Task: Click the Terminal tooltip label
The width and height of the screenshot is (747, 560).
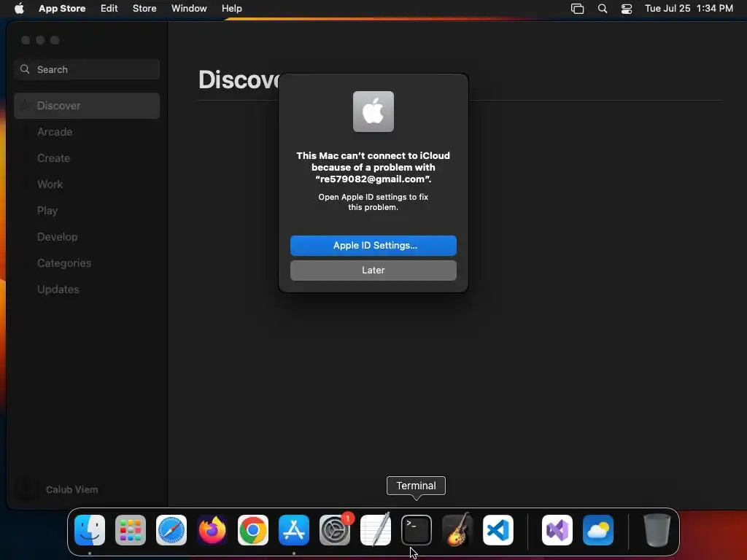Action: [416, 486]
